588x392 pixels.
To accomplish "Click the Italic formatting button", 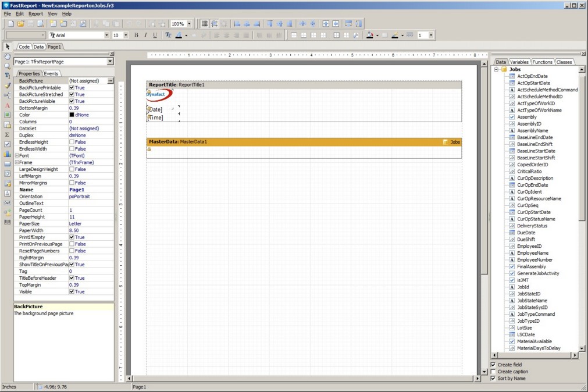I will [x=145, y=35].
